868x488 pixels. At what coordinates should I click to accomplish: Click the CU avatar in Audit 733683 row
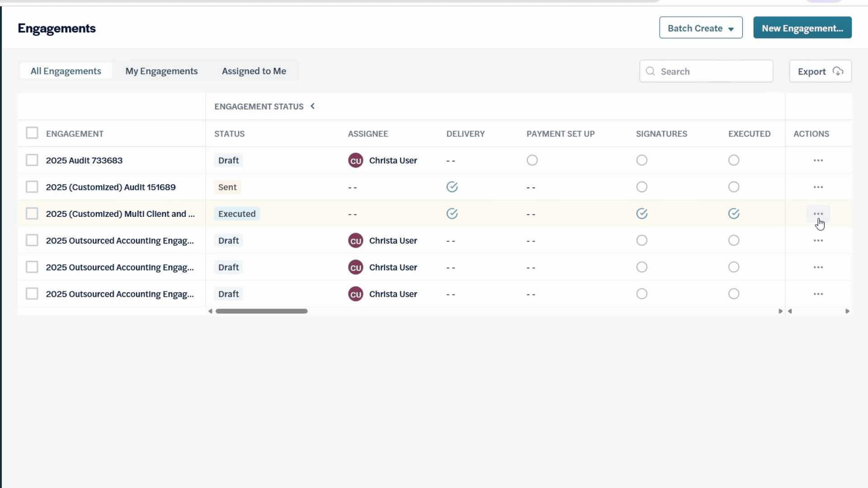coord(356,160)
